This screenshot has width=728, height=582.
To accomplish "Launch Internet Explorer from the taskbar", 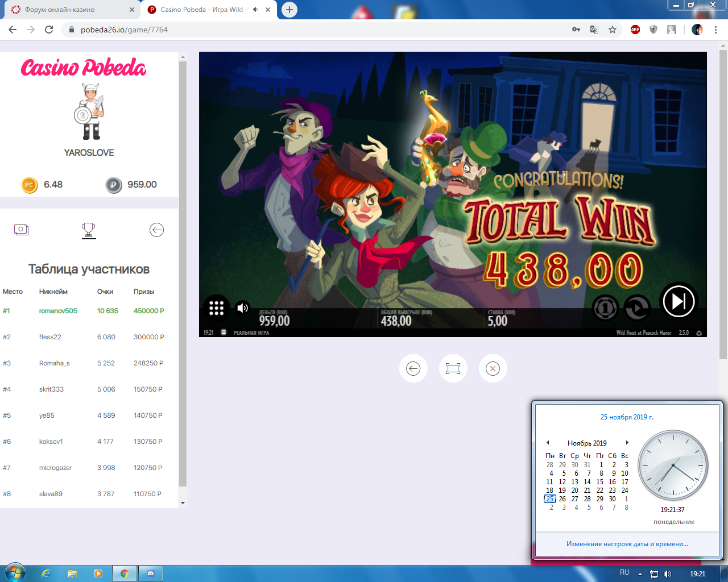I will (x=47, y=573).
